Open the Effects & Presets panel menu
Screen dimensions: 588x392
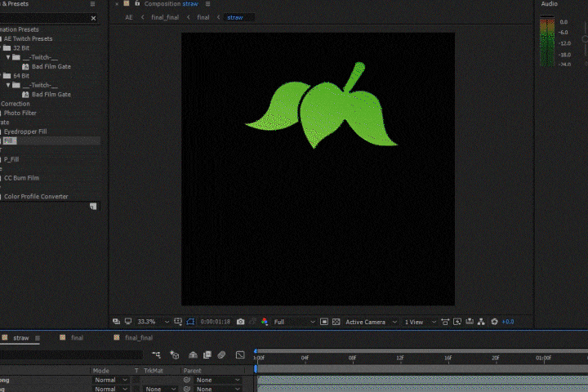point(92,4)
